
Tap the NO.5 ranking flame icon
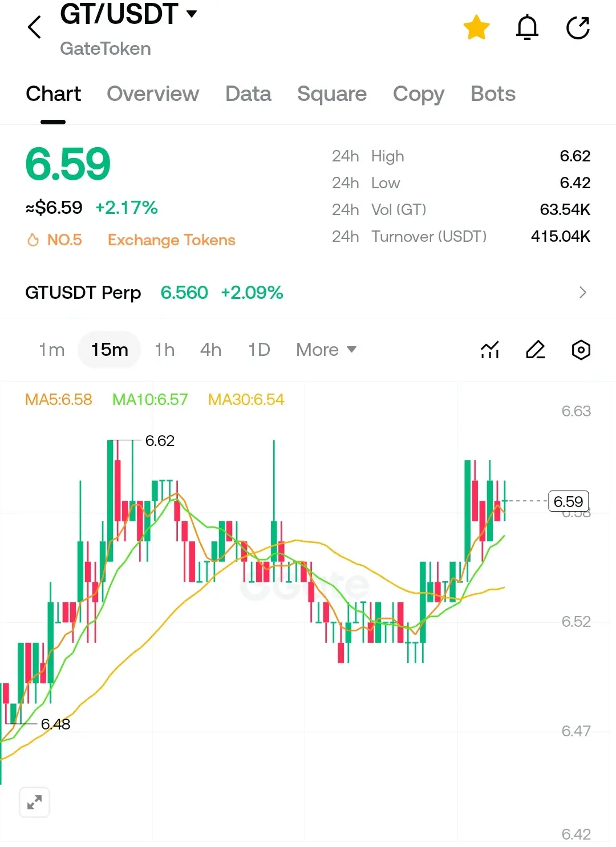(x=33, y=240)
